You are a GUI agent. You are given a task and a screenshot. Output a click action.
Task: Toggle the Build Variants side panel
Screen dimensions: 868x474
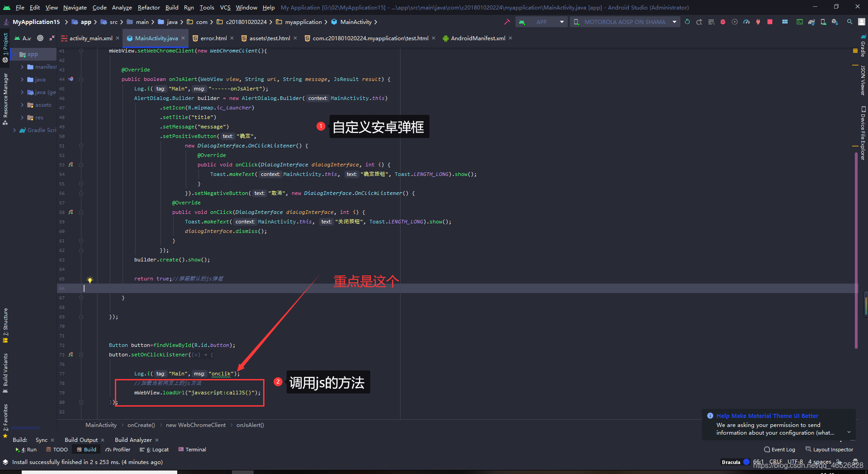(x=5, y=373)
